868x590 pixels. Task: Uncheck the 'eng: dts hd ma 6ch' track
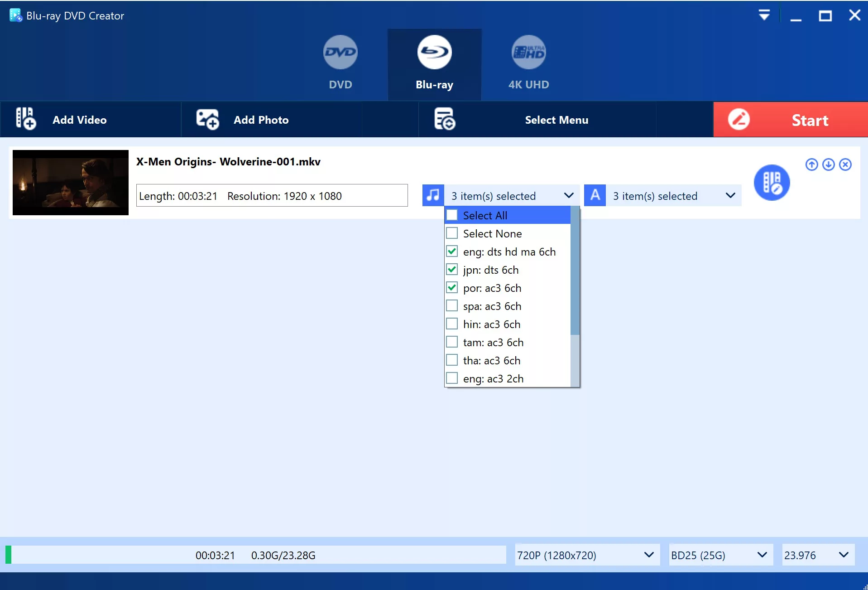coord(452,251)
